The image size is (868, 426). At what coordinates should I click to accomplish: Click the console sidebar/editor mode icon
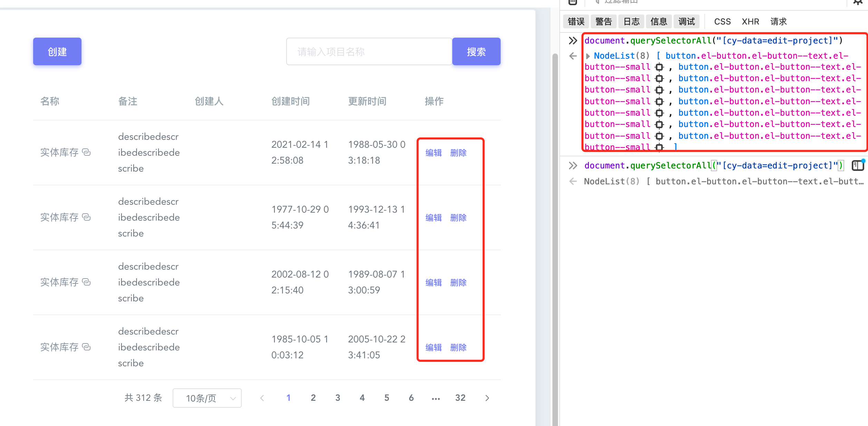click(858, 166)
